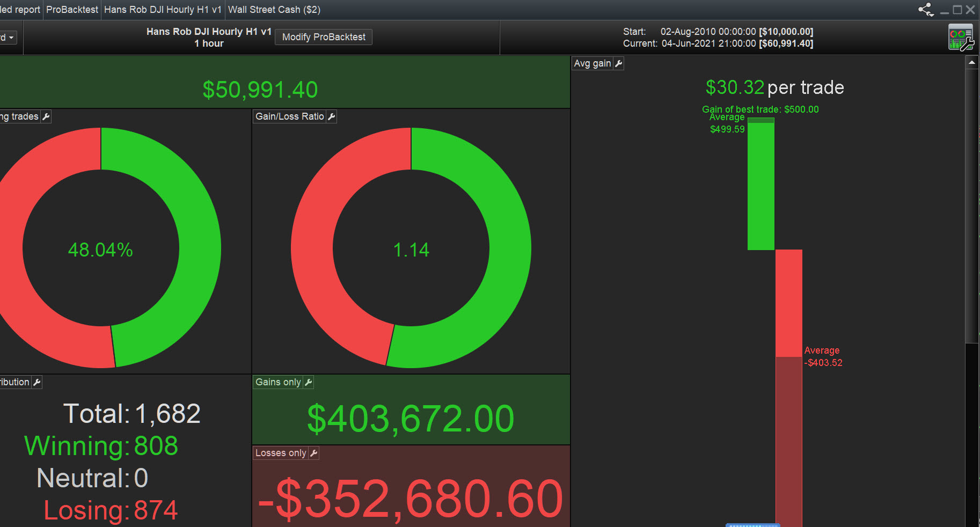This screenshot has height=527, width=980.
Task: Click the bright red average loss bar
Action: pos(789,303)
